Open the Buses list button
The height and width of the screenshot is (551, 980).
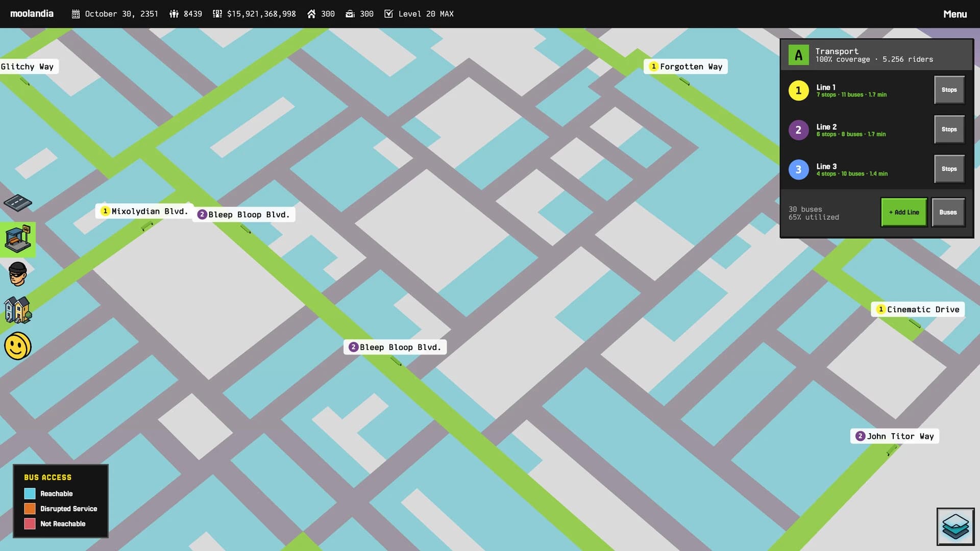pyautogui.click(x=948, y=212)
